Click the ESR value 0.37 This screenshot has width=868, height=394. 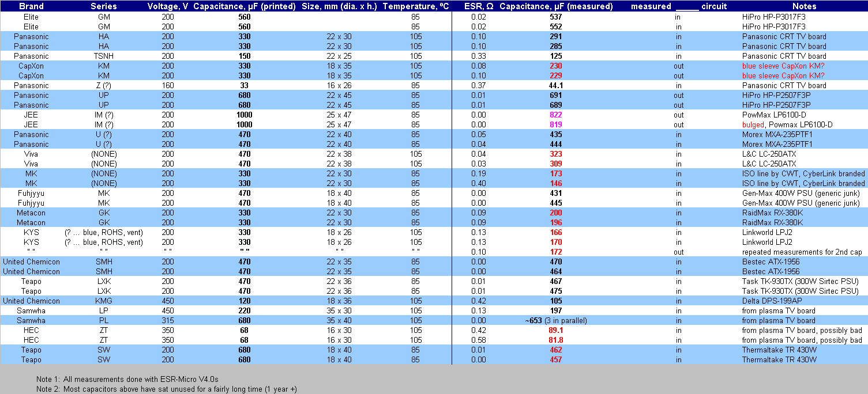[479, 85]
